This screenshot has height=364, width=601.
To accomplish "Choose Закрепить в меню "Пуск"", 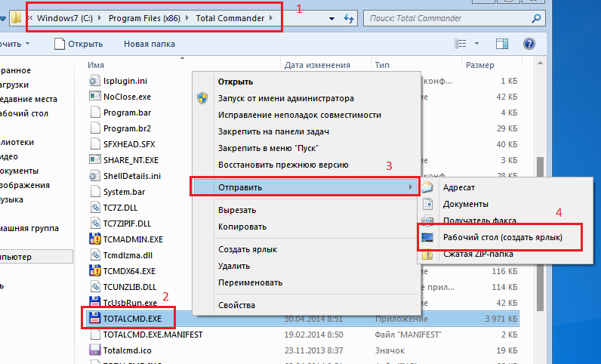I will (268, 148).
